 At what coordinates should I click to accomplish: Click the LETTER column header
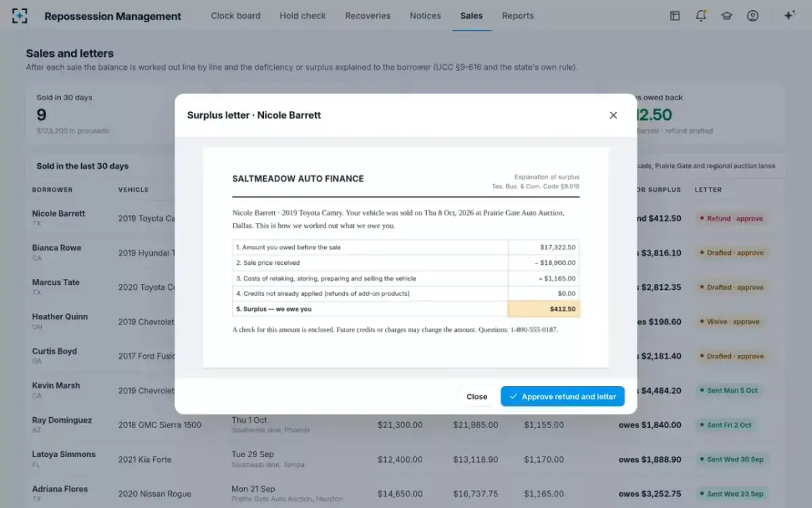click(x=708, y=190)
